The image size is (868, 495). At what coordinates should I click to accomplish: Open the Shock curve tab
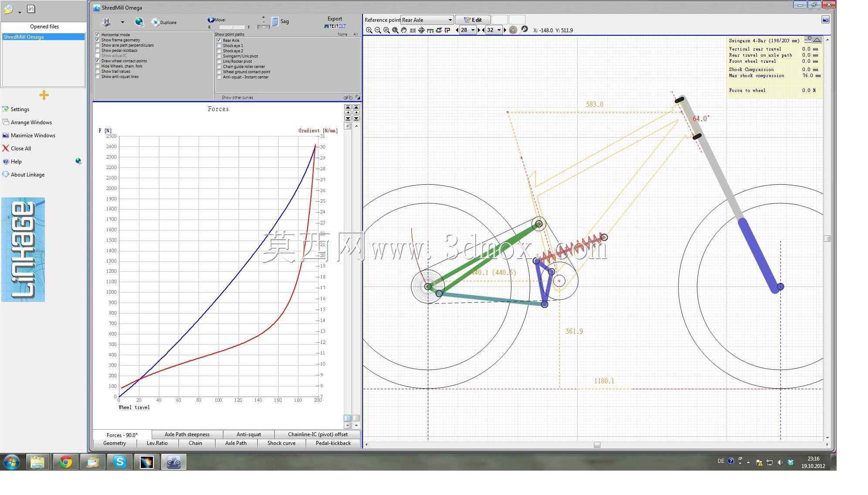point(281,443)
